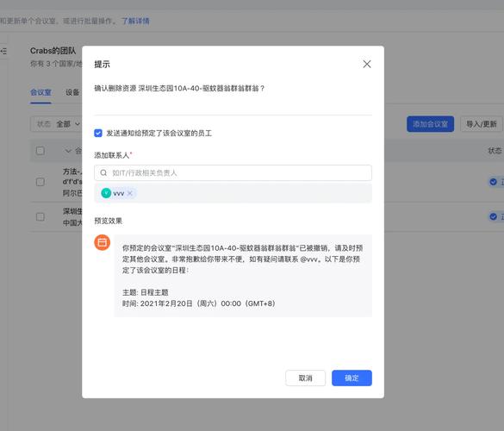Screen dimensions: 504x431
Task: Click the green vvv avatar icon
Action: [x=106, y=193]
